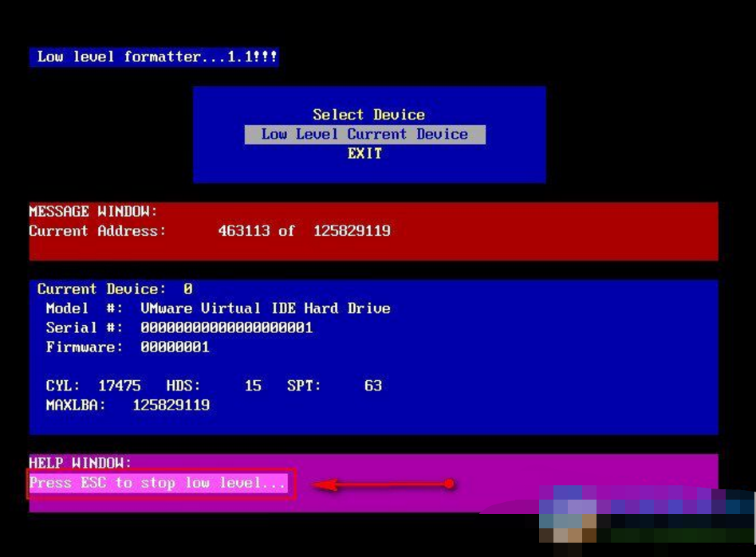Click the sectors per track value 63
756x557 pixels.
373,386
